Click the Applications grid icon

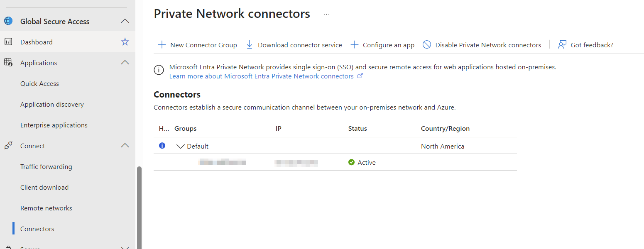tap(8, 63)
